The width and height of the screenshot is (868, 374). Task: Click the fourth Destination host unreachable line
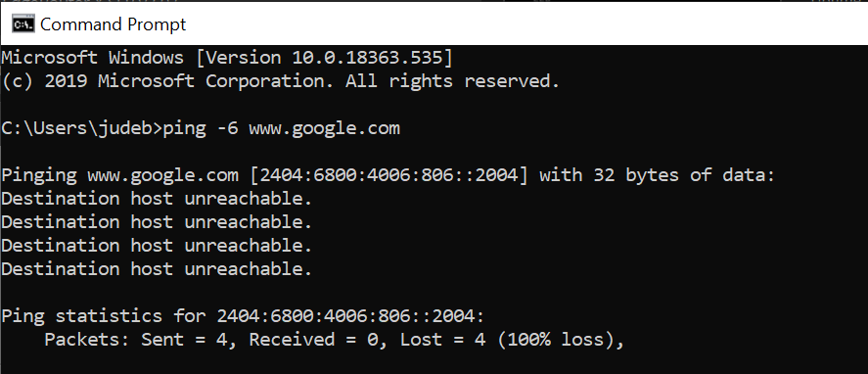(x=157, y=270)
